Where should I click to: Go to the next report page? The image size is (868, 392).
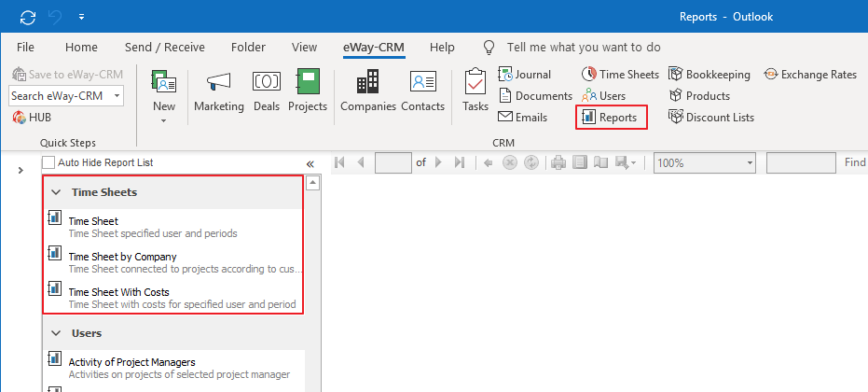[439, 162]
